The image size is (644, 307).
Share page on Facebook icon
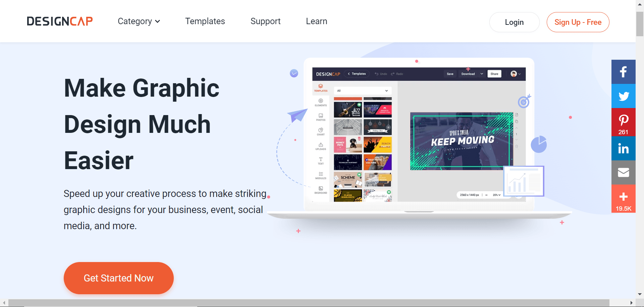click(623, 72)
